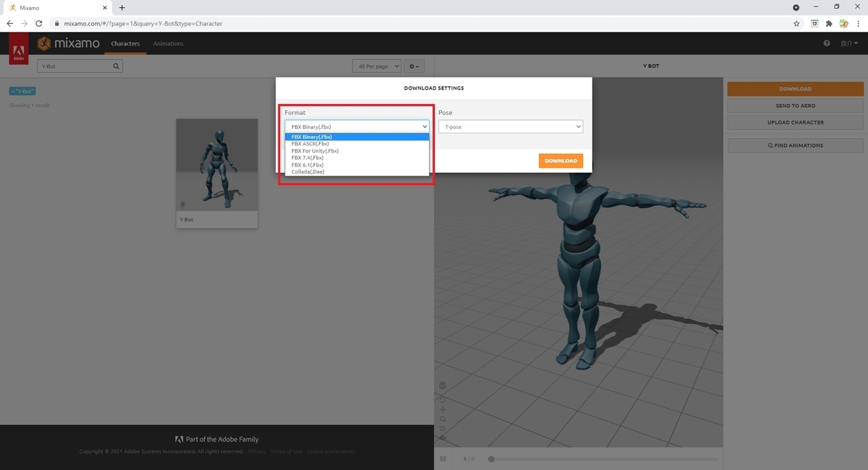Go back in browser history
The width and height of the screenshot is (868, 470).
(10, 23)
